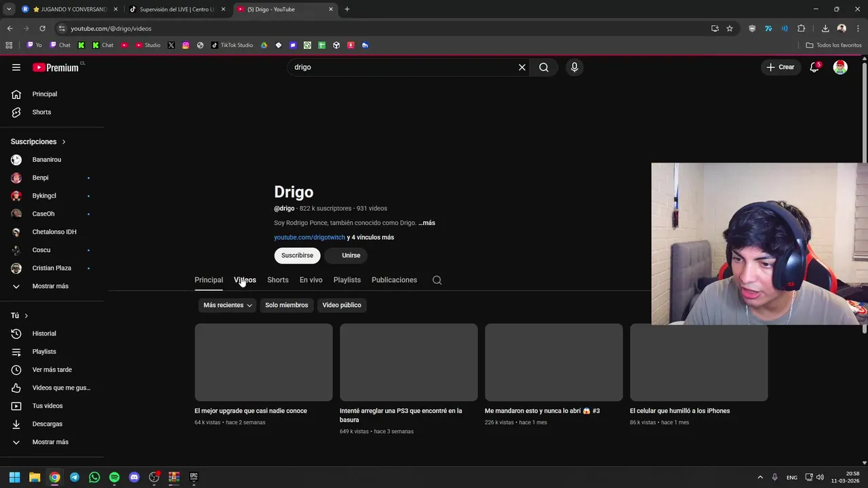The width and height of the screenshot is (868, 488).
Task: Toggle the Solo miembros filter chip
Action: 286,305
